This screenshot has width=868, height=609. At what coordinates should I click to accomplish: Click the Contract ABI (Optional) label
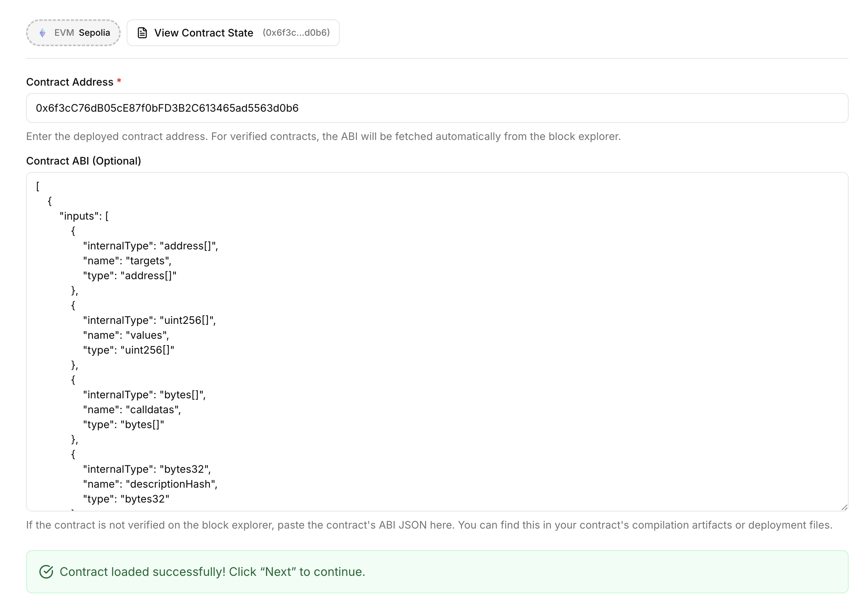83,161
